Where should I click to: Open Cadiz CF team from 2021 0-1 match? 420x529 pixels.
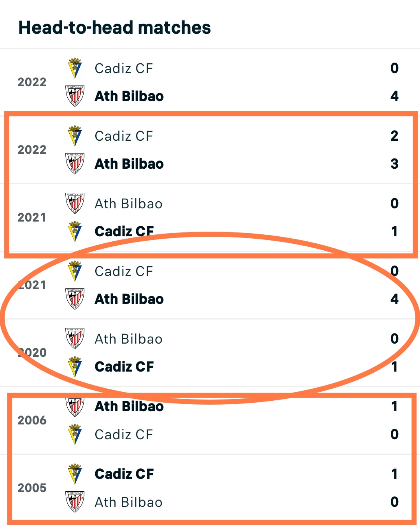pyautogui.click(x=124, y=231)
